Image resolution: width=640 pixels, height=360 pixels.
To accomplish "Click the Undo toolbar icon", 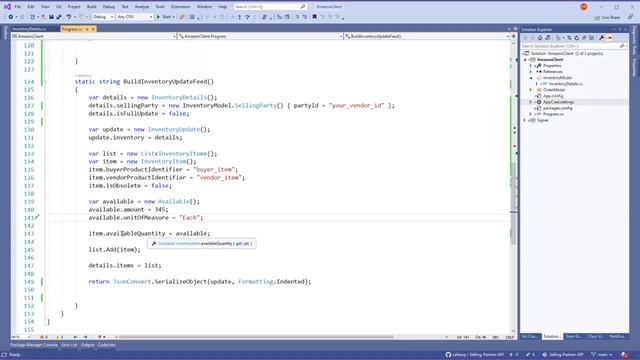I will pyautogui.click(x=69, y=17).
